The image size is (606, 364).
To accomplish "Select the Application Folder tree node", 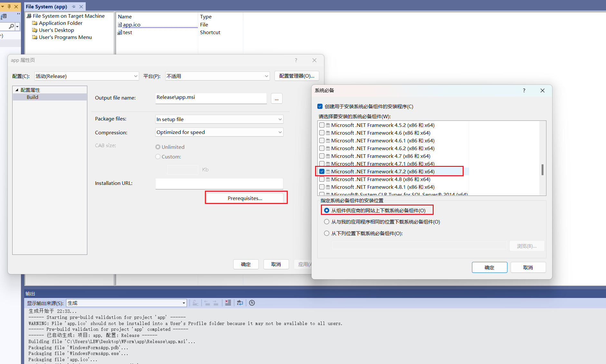I will pos(61,23).
